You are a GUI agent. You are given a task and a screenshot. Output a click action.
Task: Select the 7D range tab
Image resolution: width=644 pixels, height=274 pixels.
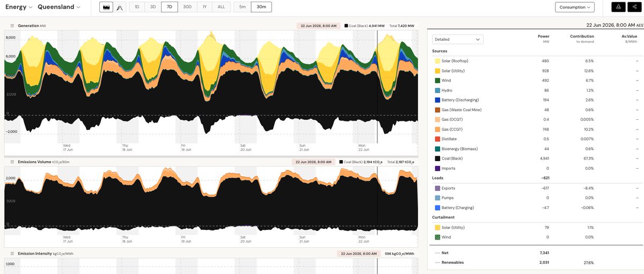(170, 7)
